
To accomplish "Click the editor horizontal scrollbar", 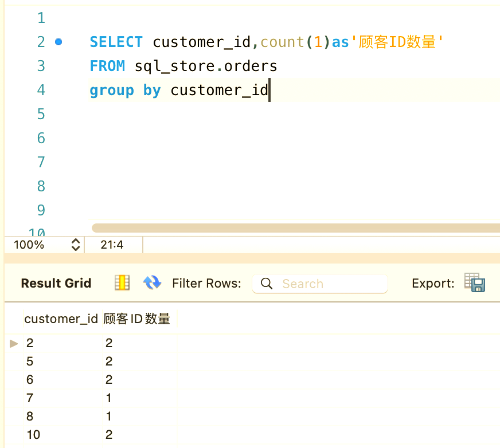I will point(296,228).
